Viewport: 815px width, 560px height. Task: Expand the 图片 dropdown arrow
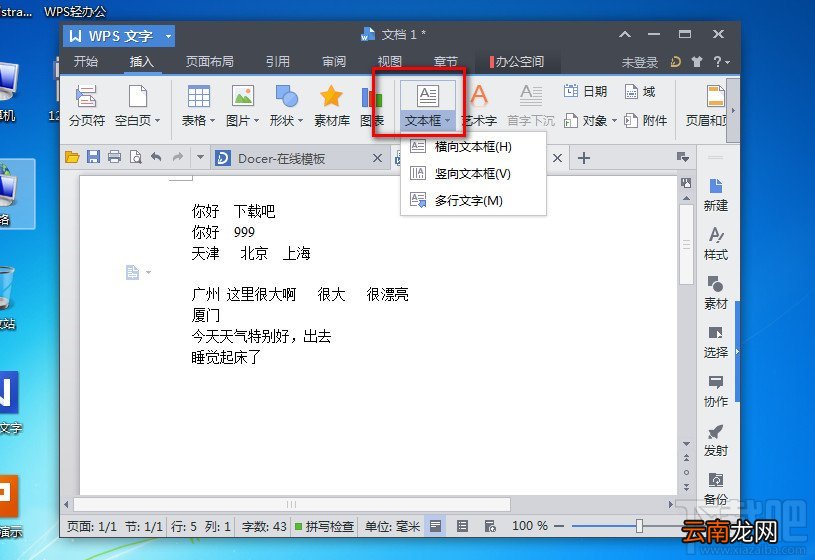tap(256, 121)
